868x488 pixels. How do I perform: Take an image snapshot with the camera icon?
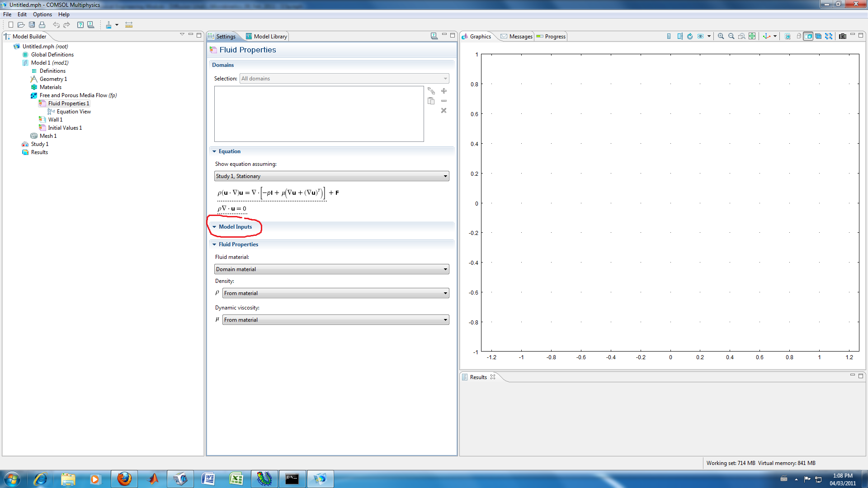(842, 36)
